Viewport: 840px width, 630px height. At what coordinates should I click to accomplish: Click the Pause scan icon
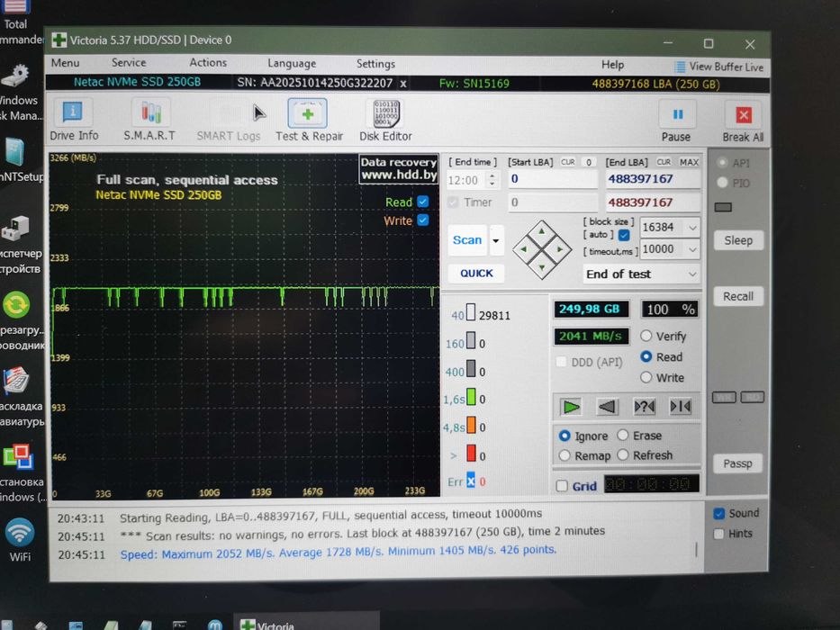pyautogui.click(x=677, y=116)
